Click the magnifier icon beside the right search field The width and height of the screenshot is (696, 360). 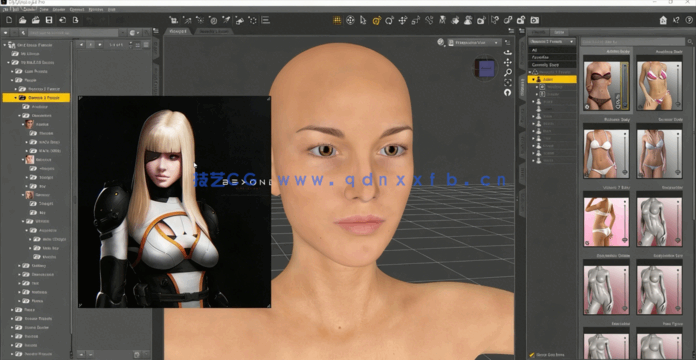tap(690, 42)
